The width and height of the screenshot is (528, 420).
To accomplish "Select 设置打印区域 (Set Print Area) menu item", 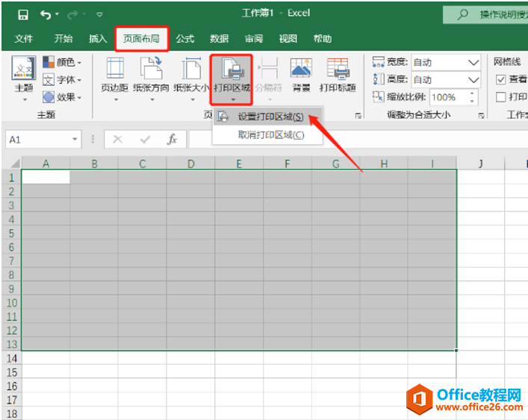I will [x=270, y=117].
